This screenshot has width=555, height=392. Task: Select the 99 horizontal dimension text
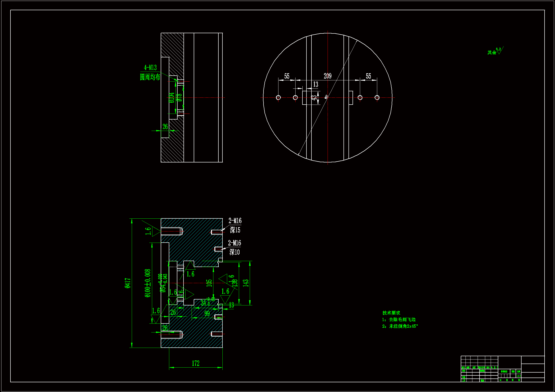point(207,314)
